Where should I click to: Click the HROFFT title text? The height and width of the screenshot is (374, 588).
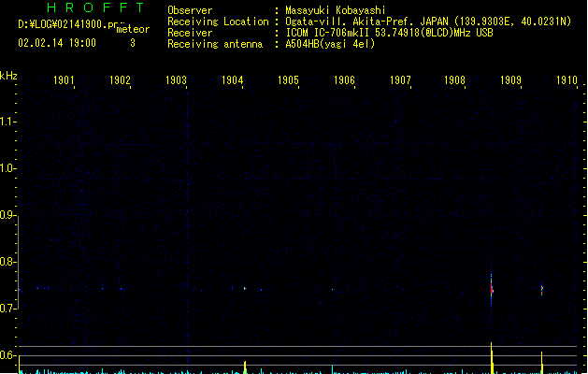[x=95, y=7]
